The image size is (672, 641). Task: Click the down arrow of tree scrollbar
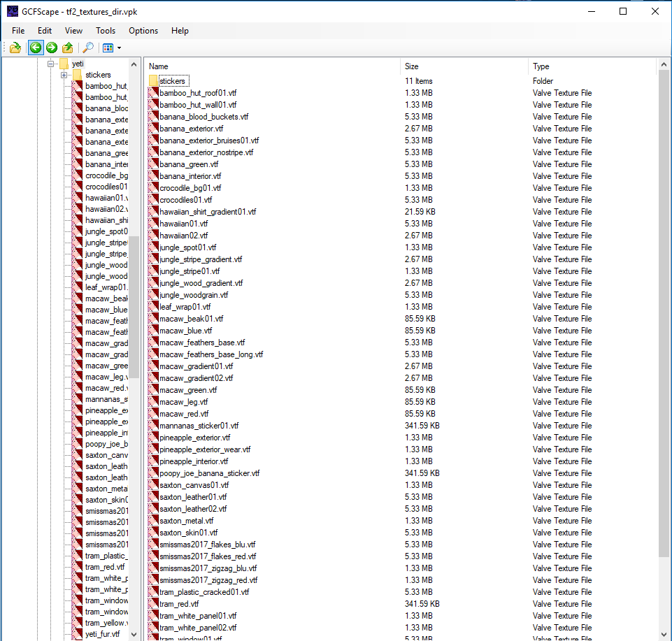pos(134,635)
